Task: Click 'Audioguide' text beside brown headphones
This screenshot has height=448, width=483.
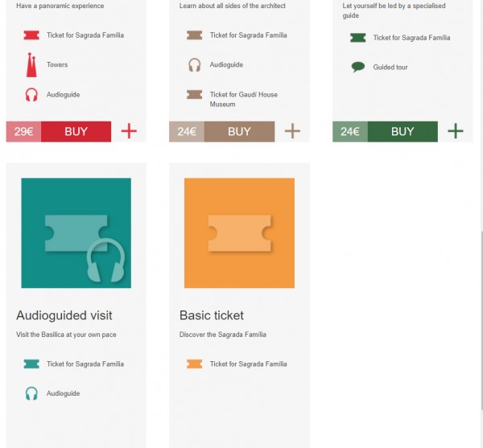Action: pyautogui.click(x=226, y=64)
